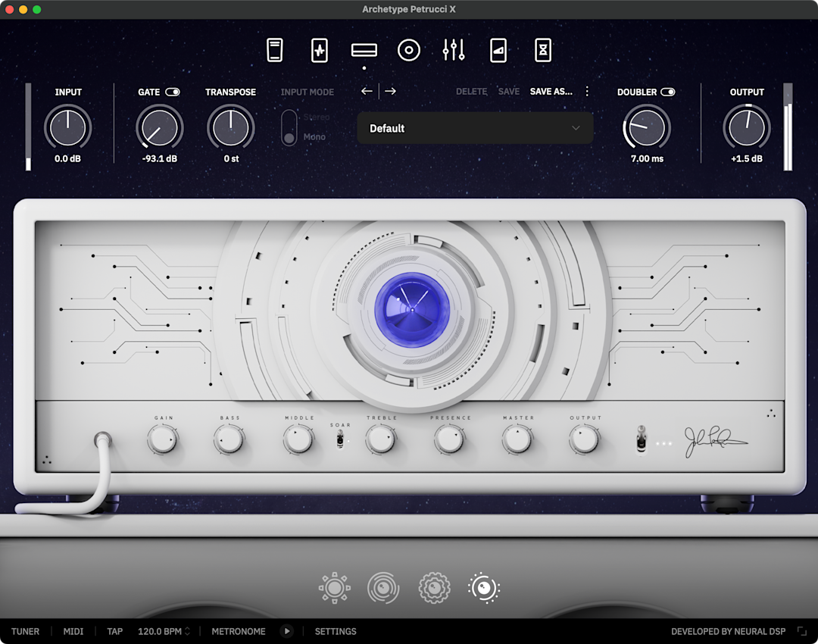The width and height of the screenshot is (818, 644).
Task: Open the TUNER from bottom bar
Action: click(25, 631)
